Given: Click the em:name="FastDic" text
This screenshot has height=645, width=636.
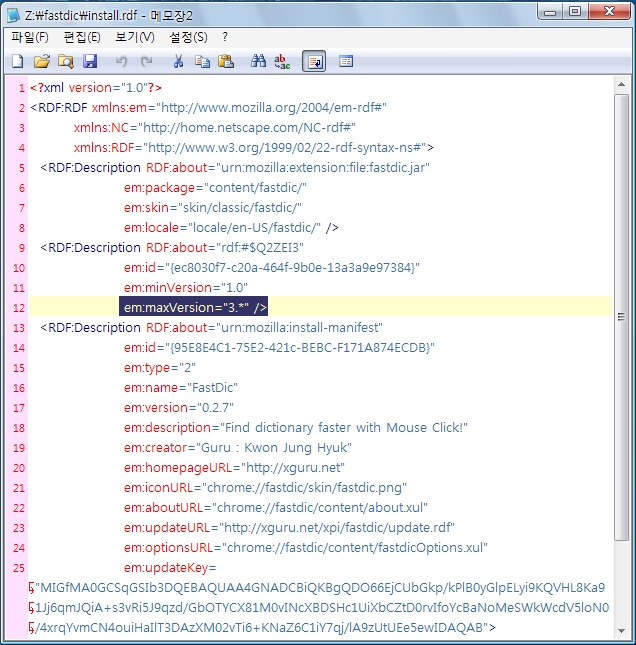Looking at the screenshot, I should point(181,387).
